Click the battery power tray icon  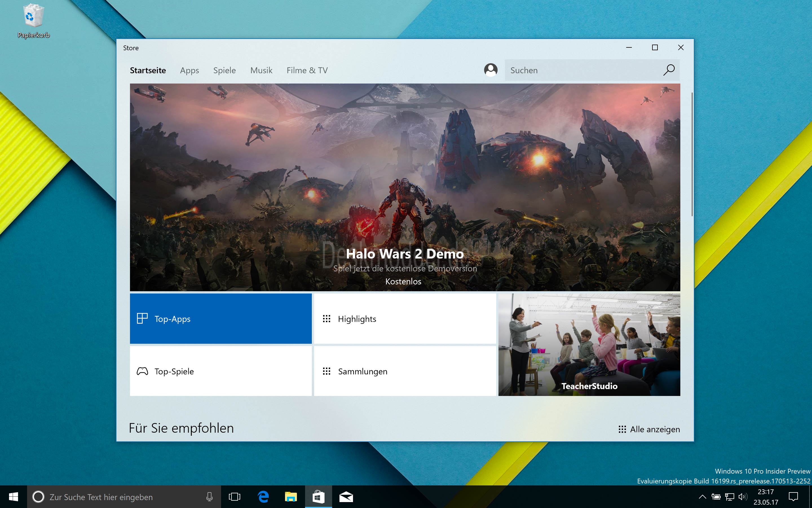716,497
